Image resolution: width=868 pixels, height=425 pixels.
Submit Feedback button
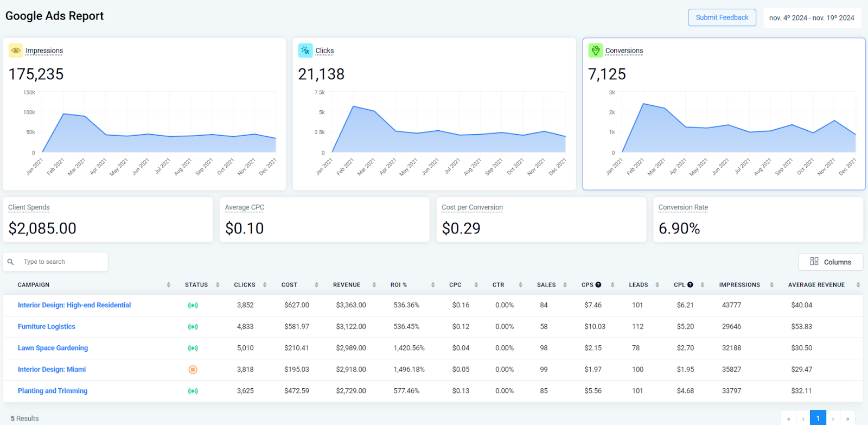click(x=722, y=17)
